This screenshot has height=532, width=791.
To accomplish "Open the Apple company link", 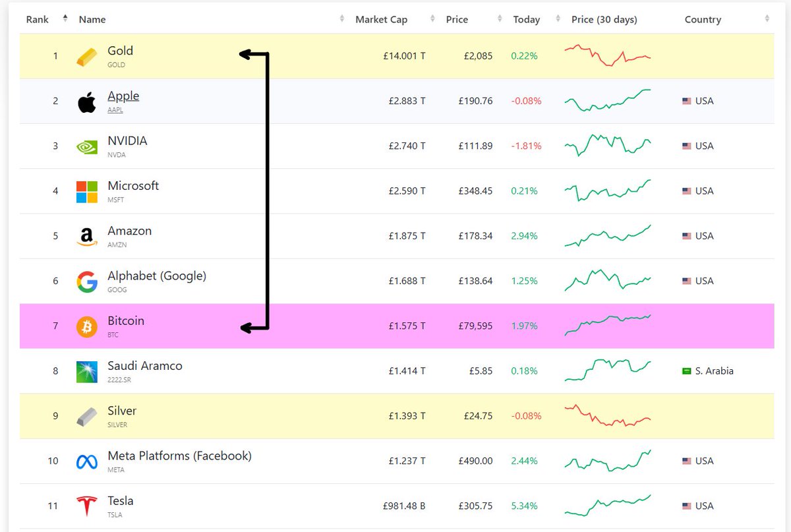I will pos(123,96).
